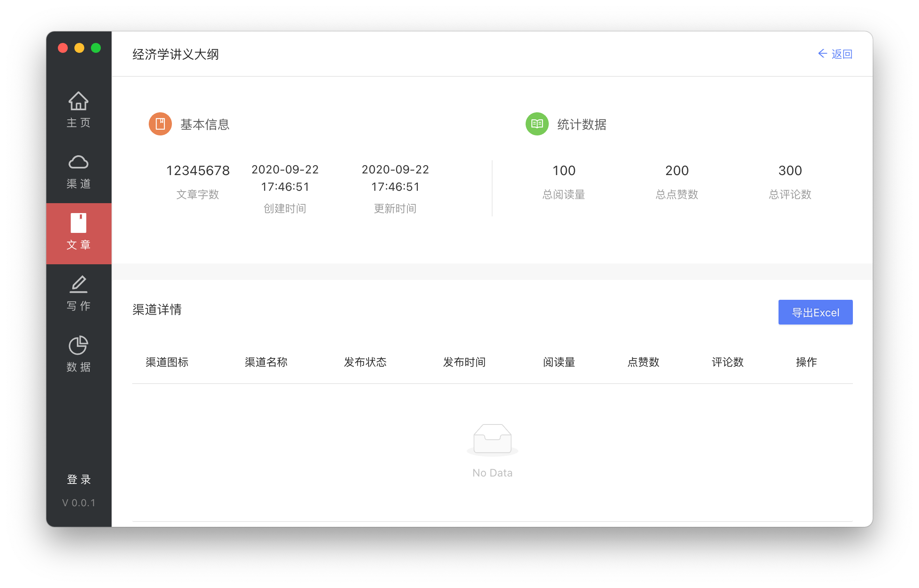The height and width of the screenshot is (588, 919).
Task: Click the 总阅读量 value of 100
Action: pyautogui.click(x=564, y=171)
